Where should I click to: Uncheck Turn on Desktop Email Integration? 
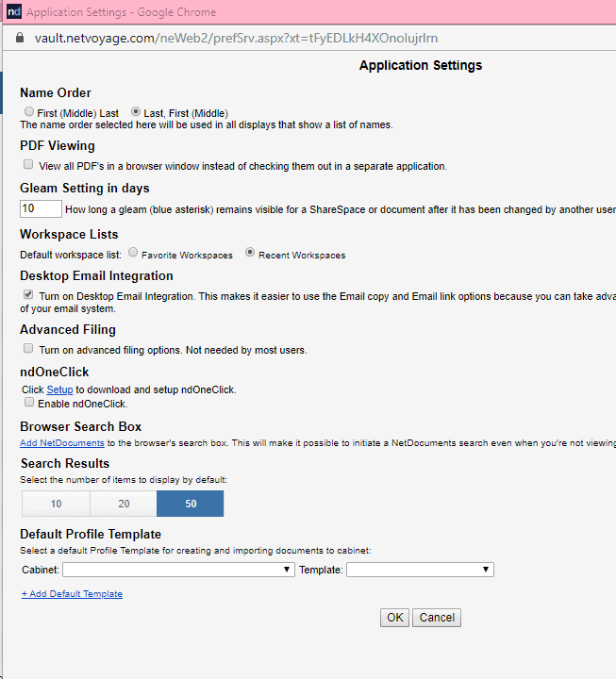[x=28, y=294]
